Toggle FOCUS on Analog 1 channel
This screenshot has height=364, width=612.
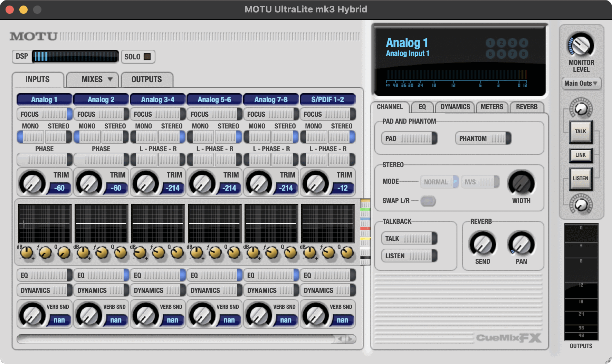(45, 114)
